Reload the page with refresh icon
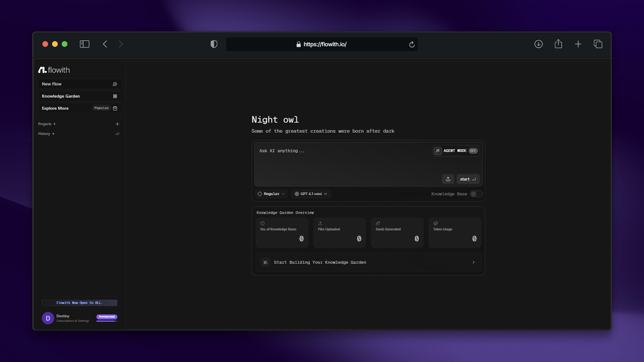This screenshot has width=644, height=362. (412, 45)
